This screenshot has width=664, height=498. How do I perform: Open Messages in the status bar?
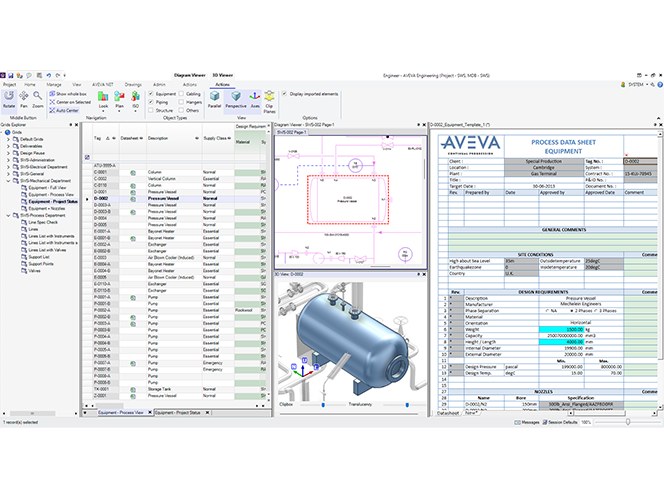[x=527, y=423]
